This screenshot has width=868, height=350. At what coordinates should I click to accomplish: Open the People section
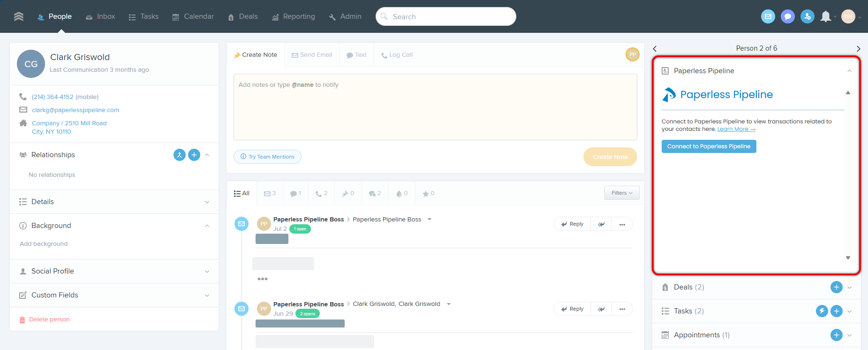click(54, 16)
